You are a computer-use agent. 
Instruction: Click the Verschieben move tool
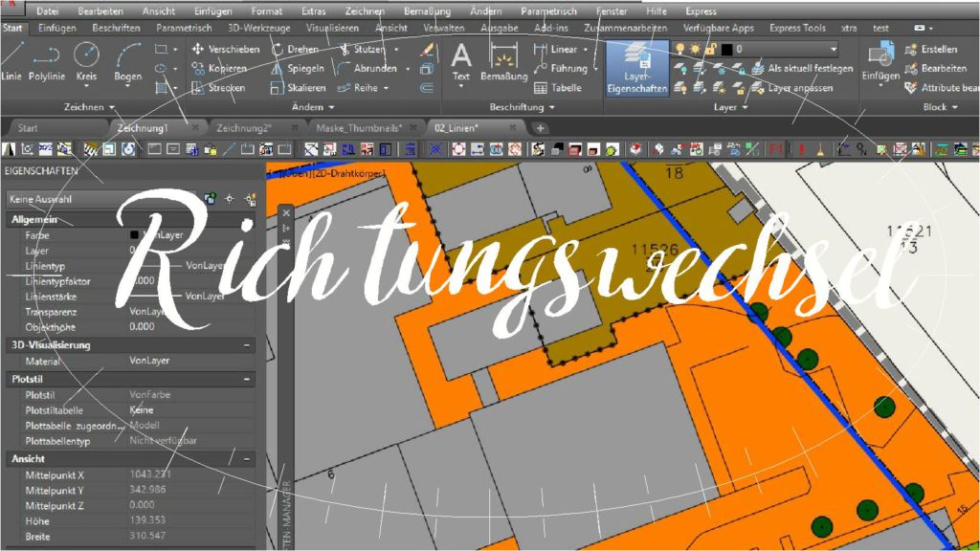(x=225, y=49)
